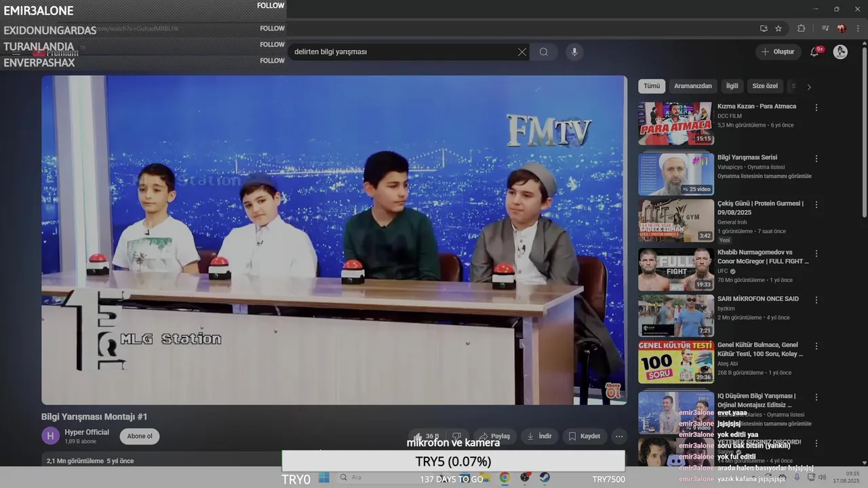Viewport: 868px width, 488px height.
Task: Subscribe with the Abone ol button
Action: tap(140, 436)
